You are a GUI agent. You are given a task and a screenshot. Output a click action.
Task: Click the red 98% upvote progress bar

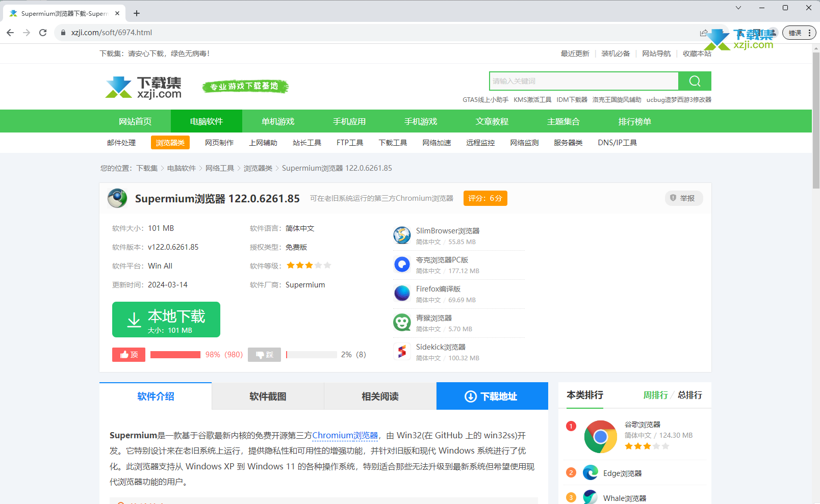175,355
